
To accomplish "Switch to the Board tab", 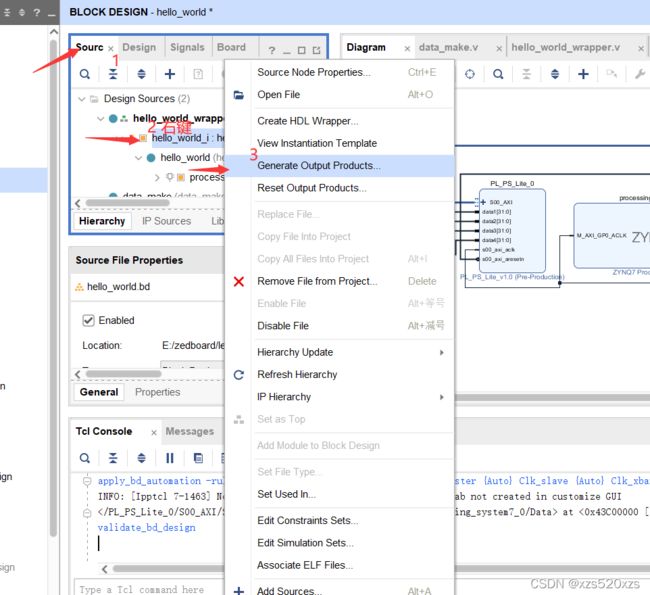I will [x=231, y=48].
